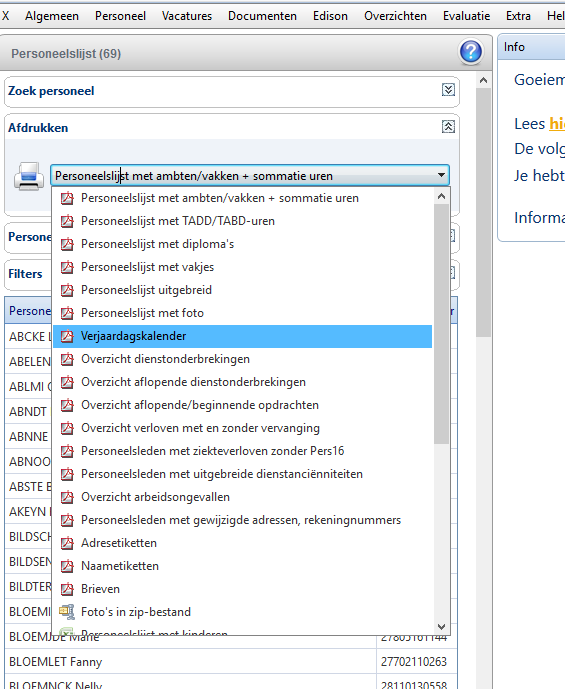
Task: Click PDF icon beside Personeelslijst met foto
Action: (x=67, y=313)
